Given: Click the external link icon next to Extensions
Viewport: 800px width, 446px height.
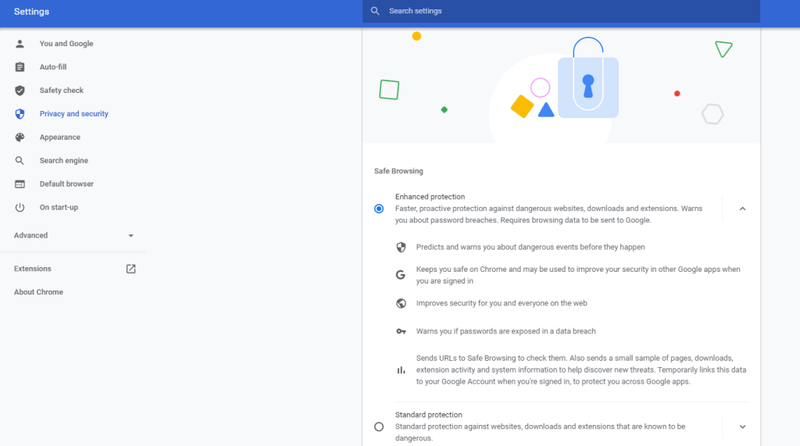Looking at the screenshot, I should [x=131, y=269].
